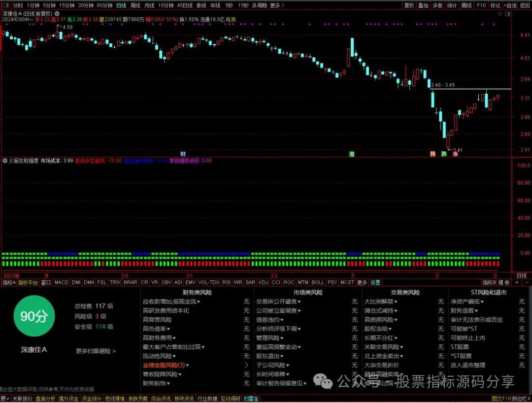
Task: Click the plus zoom button right of 模板
Action: [517, 282]
